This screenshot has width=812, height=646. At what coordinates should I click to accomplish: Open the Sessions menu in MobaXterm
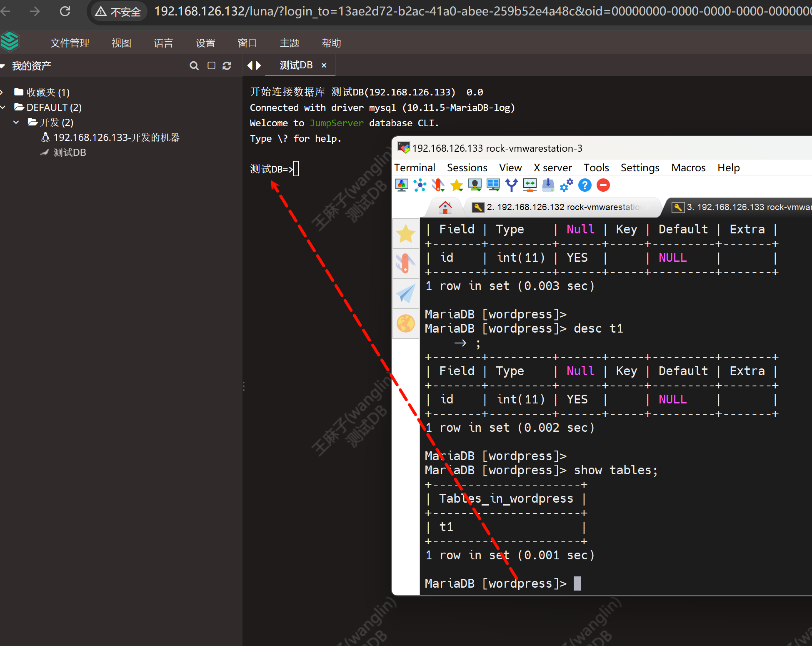point(467,168)
